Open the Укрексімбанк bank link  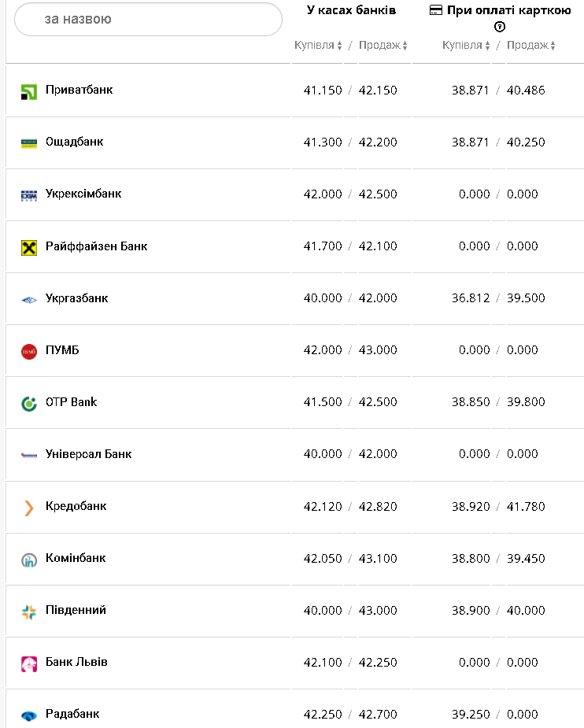click(83, 194)
